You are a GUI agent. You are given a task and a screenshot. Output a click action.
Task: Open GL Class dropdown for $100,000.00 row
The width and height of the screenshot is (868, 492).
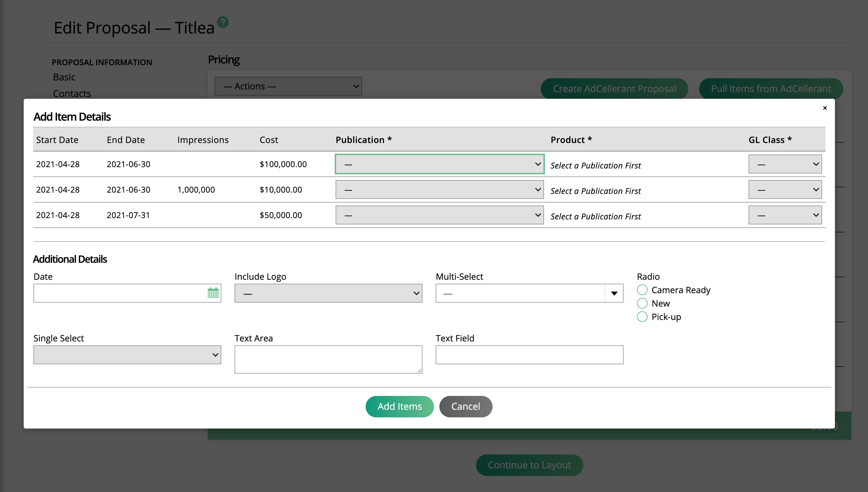pyautogui.click(x=785, y=164)
